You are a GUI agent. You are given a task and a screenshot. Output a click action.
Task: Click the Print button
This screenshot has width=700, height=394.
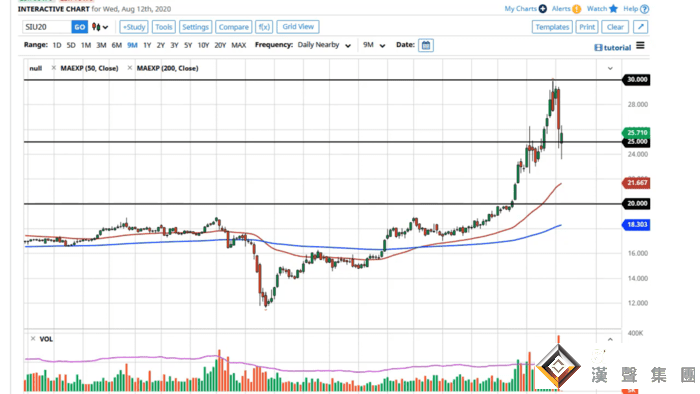pos(587,27)
